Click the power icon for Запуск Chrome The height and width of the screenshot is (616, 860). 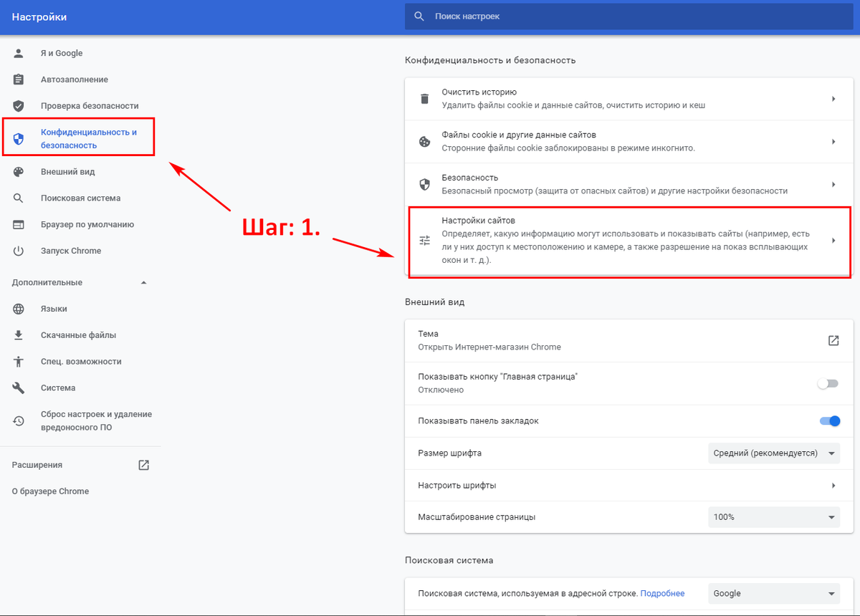tap(19, 251)
